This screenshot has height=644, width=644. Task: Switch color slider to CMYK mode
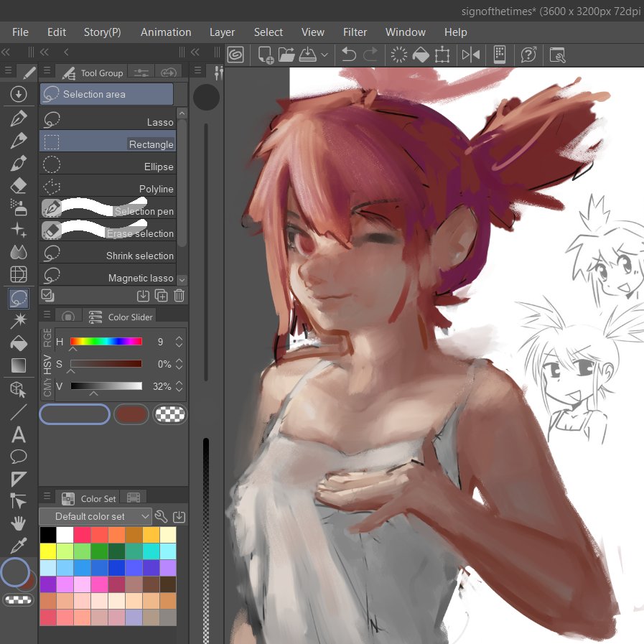pyautogui.click(x=47, y=387)
